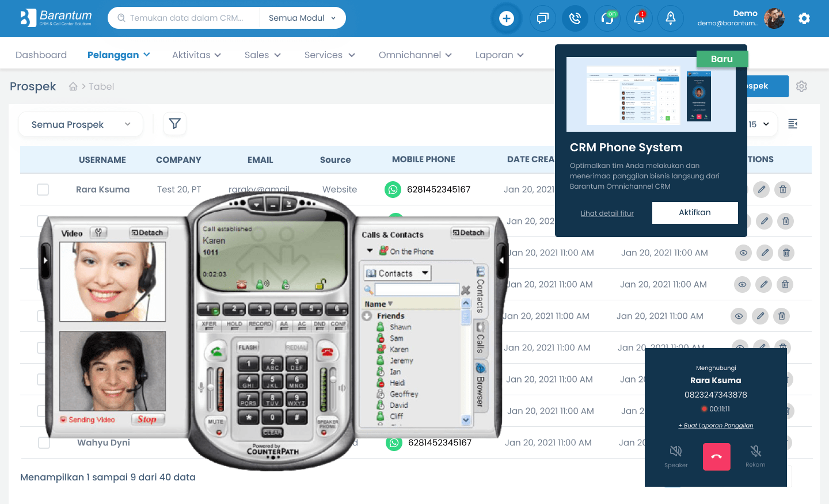The width and height of the screenshot is (829, 504).
Task: Click softphone red hang up button
Action: point(328,352)
